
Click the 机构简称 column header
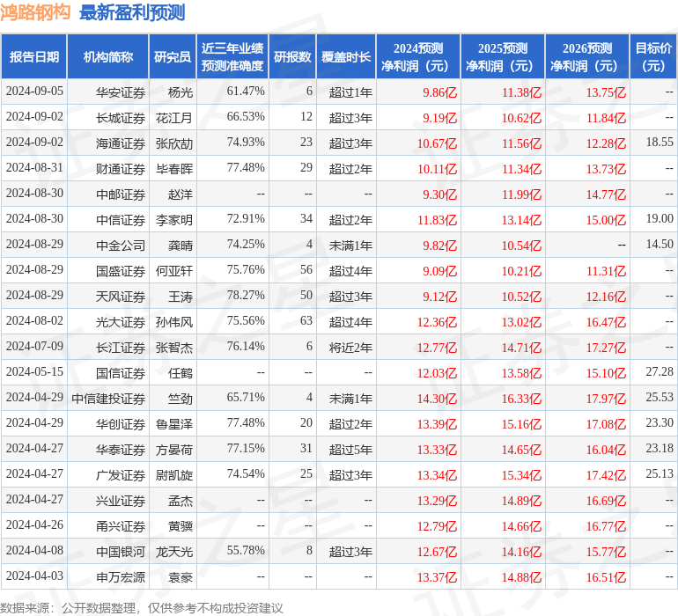point(108,57)
